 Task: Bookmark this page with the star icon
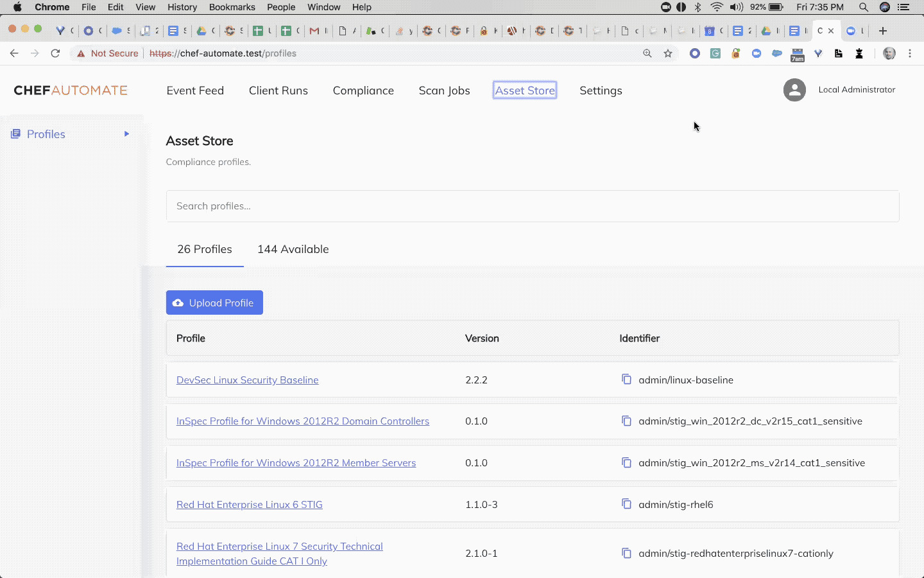click(x=668, y=53)
